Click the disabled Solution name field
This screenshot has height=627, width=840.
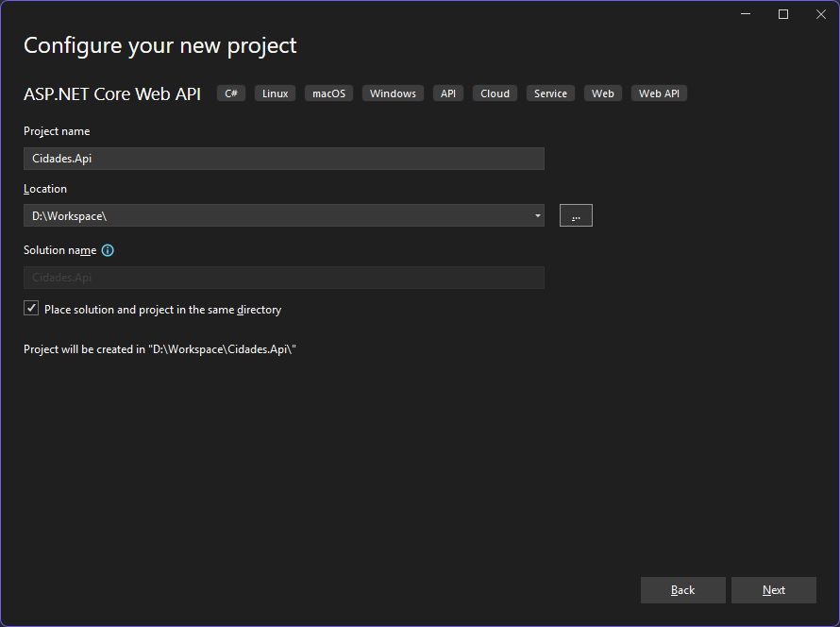[x=283, y=277]
